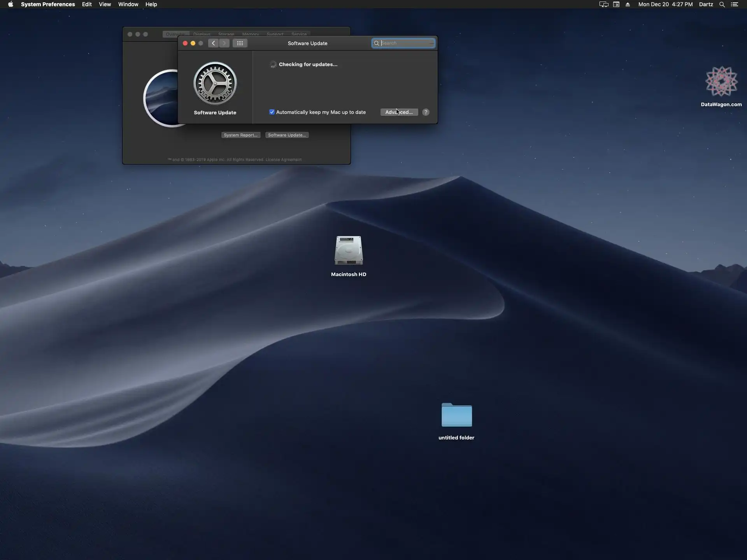Open the help question mark button

click(426, 112)
